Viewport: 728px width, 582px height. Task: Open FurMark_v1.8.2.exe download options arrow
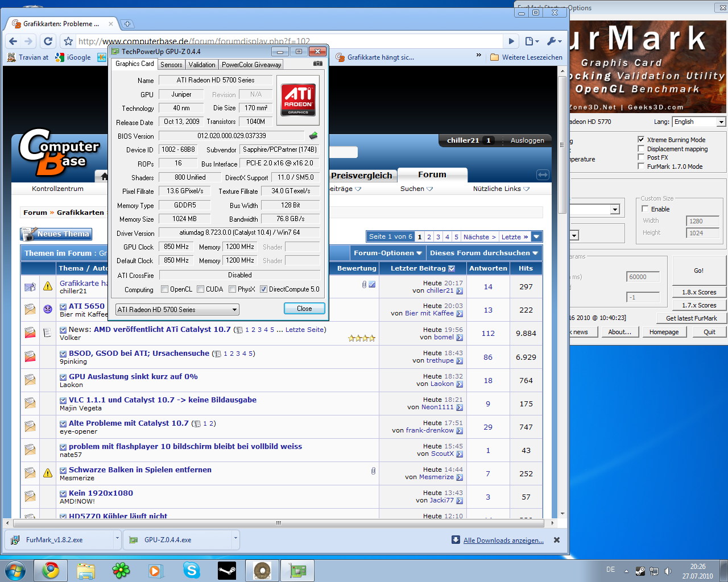pyautogui.click(x=117, y=539)
